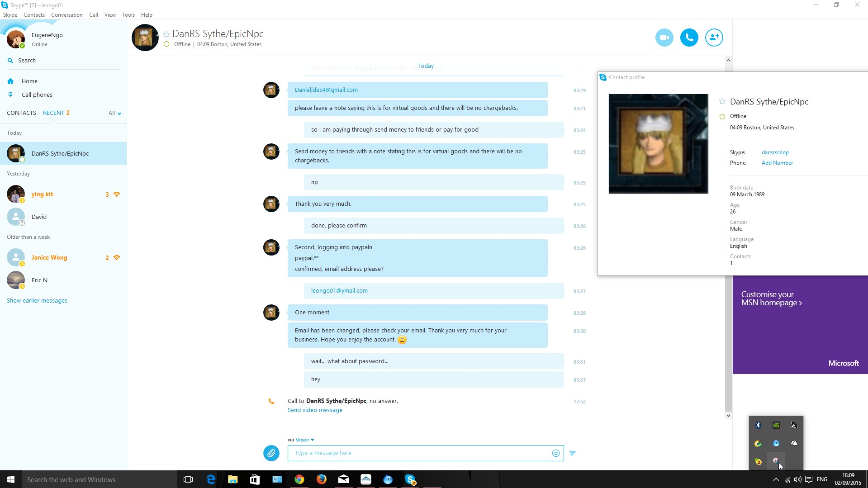Open Danieljdec4@gmail.com email link
Viewport: 868px width, 488px height.
point(326,90)
